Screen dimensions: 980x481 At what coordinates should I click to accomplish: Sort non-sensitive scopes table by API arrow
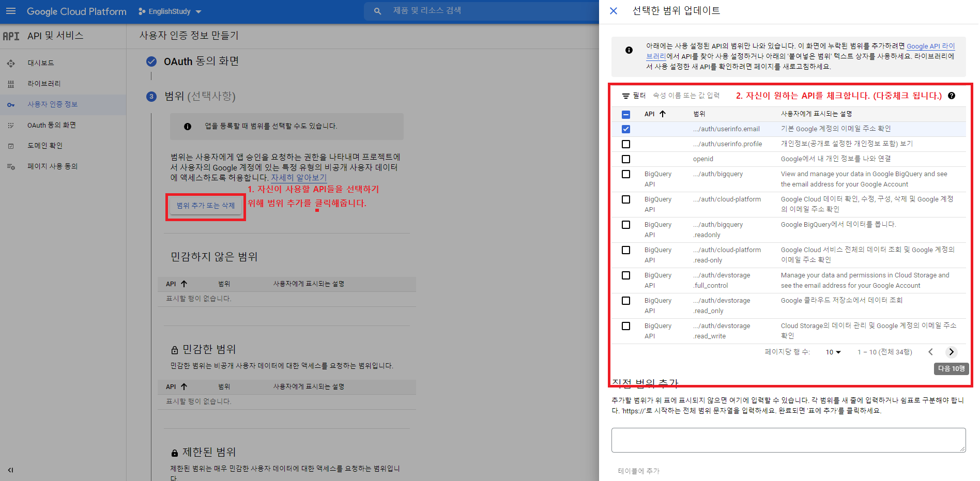click(184, 284)
